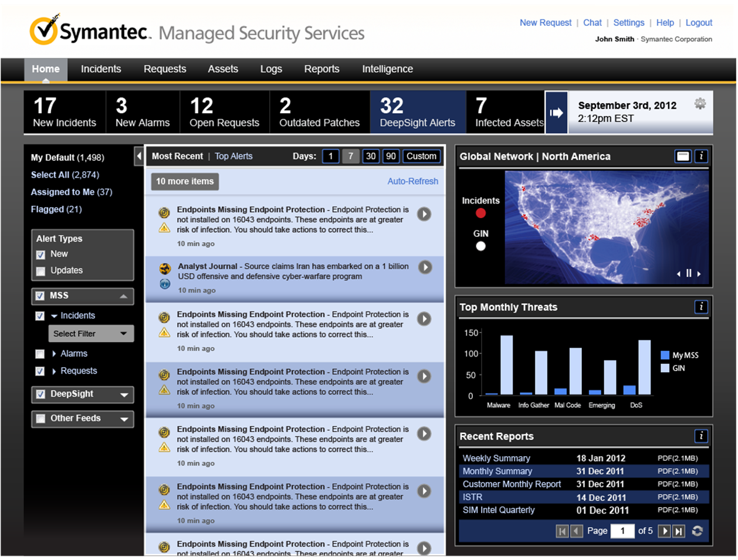Click the MyMSS legend color swatch

coord(665,355)
